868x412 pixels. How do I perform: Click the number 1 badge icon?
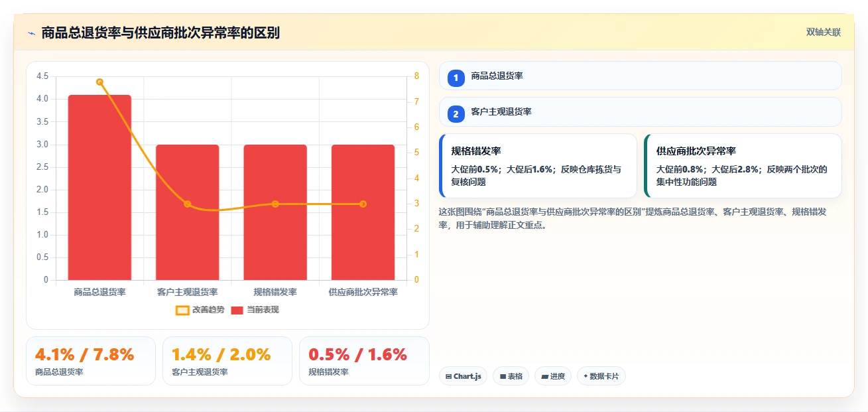pyautogui.click(x=456, y=78)
